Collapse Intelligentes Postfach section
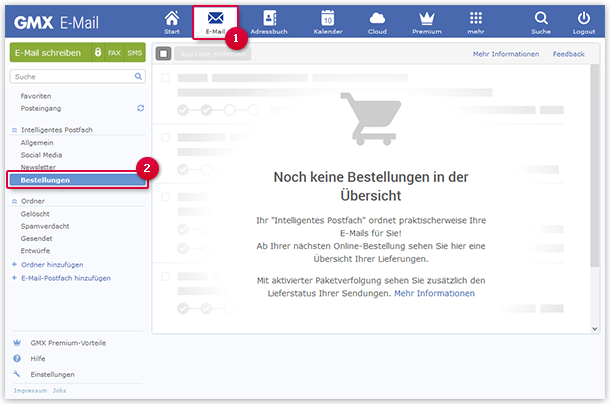The height and width of the screenshot is (404, 610). click(14, 130)
